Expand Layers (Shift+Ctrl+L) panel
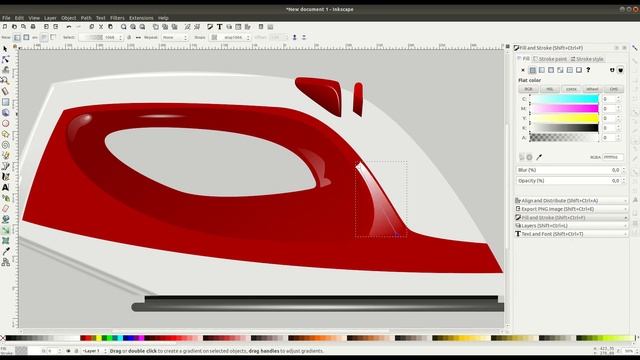Image resolution: width=640 pixels, height=360 pixels. tap(571, 226)
